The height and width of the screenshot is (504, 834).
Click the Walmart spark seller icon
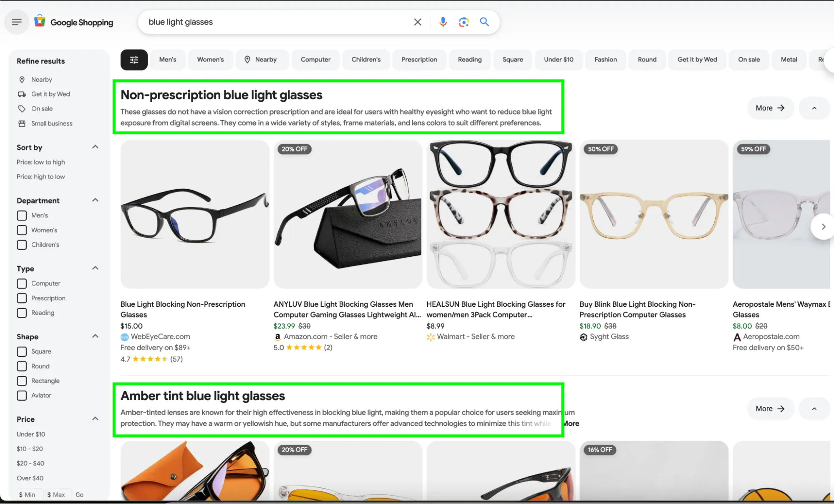(x=431, y=337)
